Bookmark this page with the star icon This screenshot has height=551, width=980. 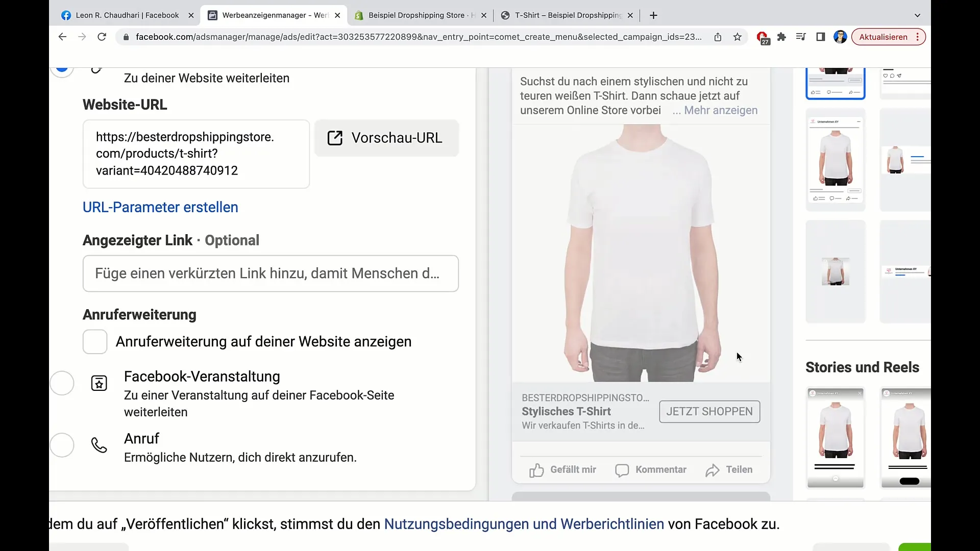click(738, 37)
